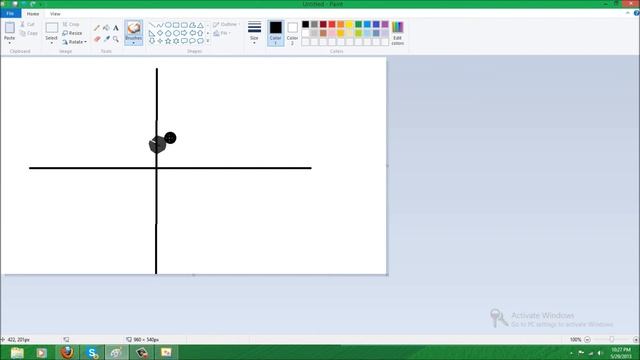Image resolution: width=640 pixels, height=360 pixels.
Task: Choose the Right arrow shape
Action: [x=184, y=33]
